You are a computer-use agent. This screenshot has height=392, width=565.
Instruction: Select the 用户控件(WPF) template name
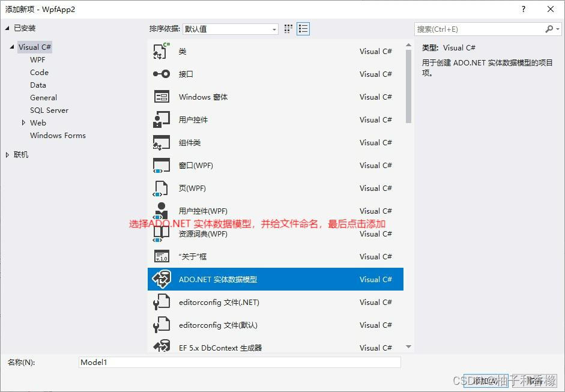coord(203,211)
